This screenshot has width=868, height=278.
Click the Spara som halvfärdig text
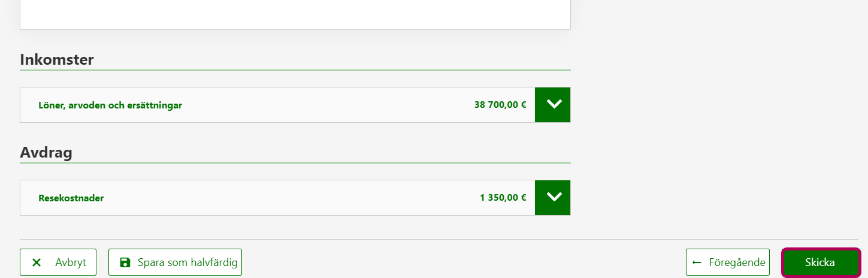pos(187,262)
